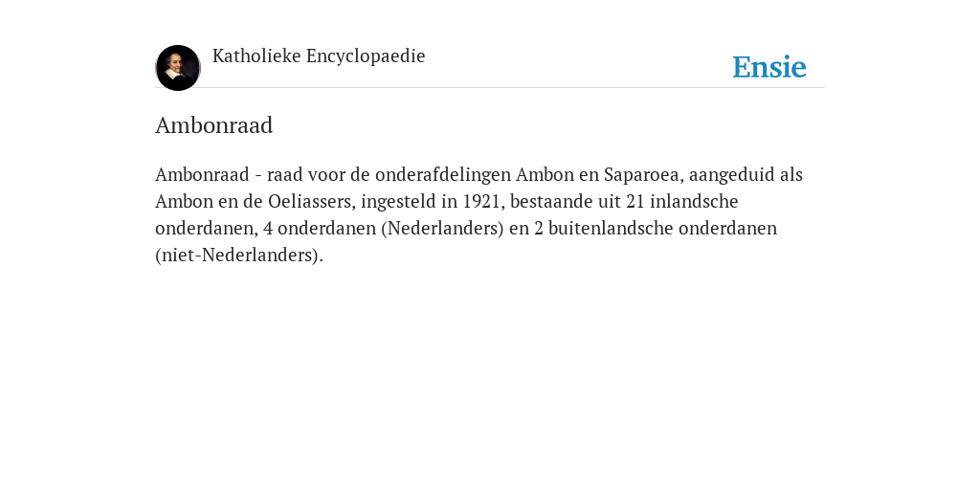Click the word aangeduid in the first line
980x490 pixels.
point(732,174)
